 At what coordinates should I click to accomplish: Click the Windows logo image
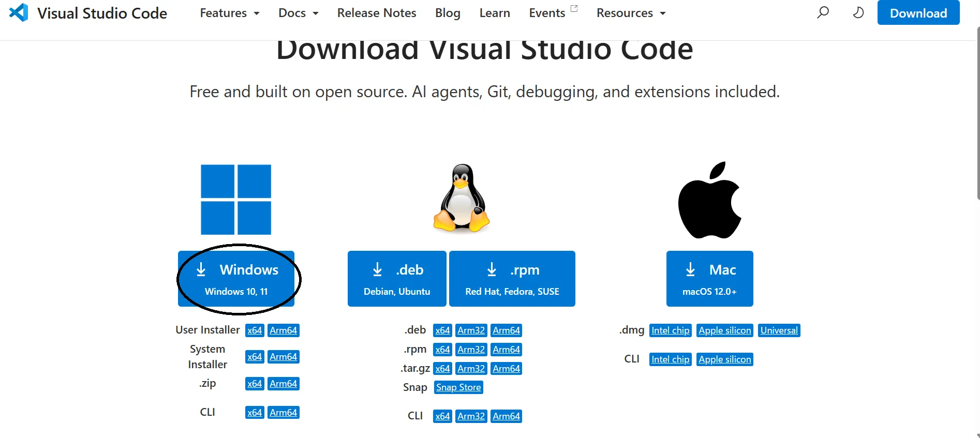click(x=236, y=200)
